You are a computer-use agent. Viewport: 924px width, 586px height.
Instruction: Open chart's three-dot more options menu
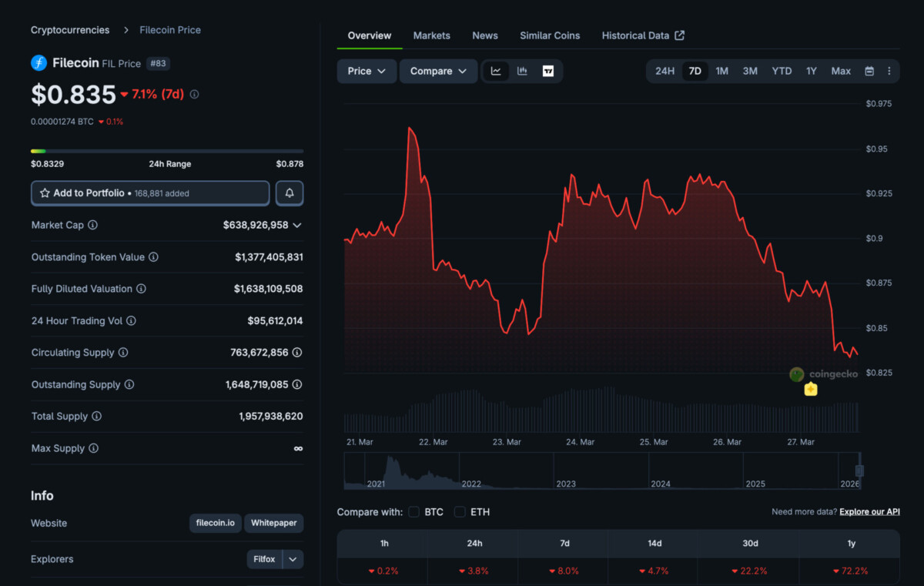tap(889, 71)
